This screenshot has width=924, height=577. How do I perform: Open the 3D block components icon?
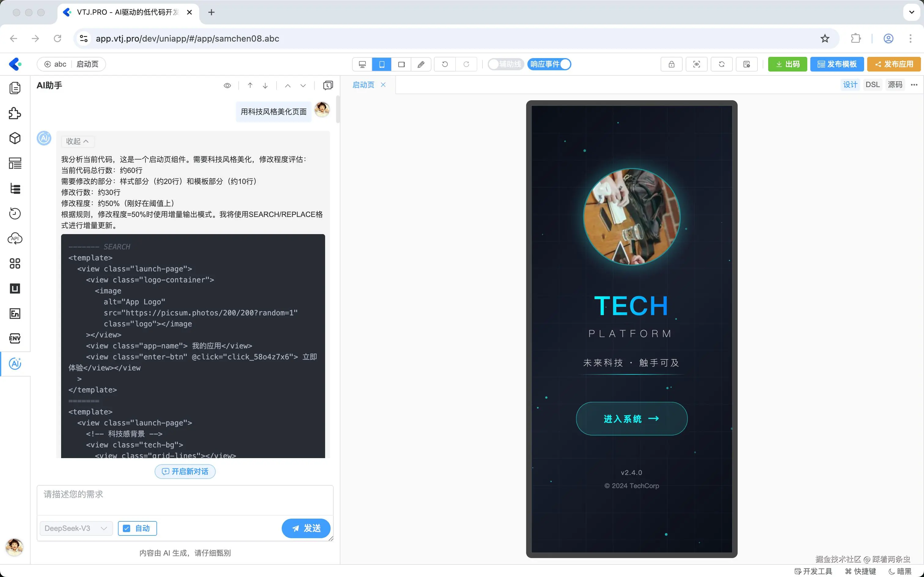15,138
